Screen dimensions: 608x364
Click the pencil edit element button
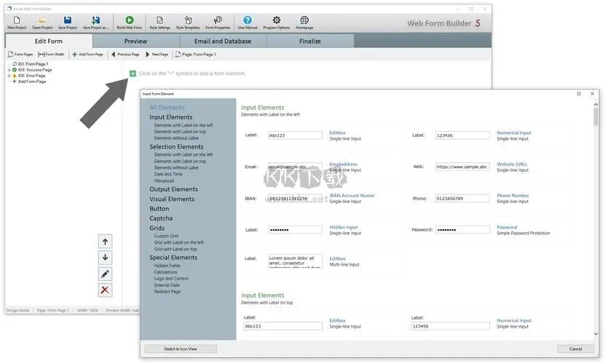tap(106, 274)
